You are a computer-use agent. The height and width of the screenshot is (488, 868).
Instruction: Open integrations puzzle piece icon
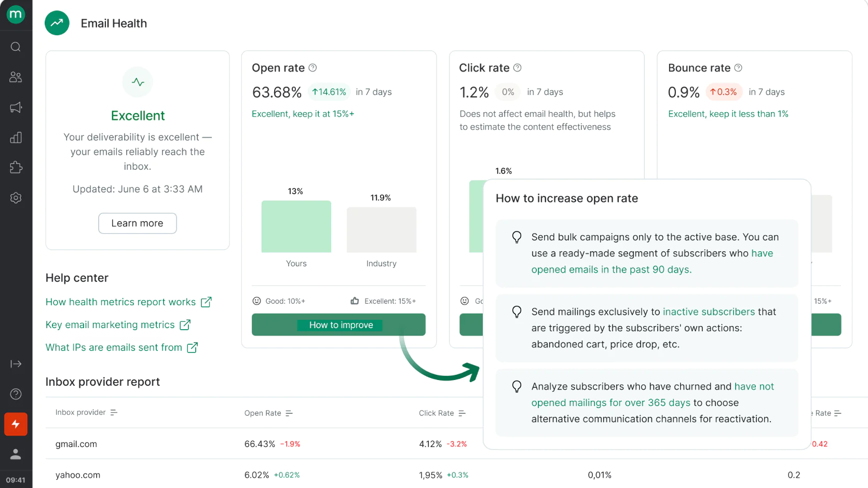tap(16, 168)
